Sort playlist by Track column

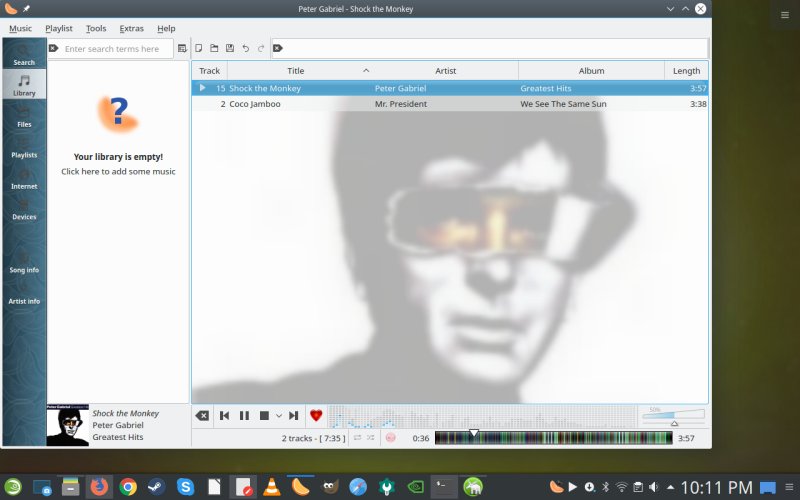pyautogui.click(x=209, y=71)
